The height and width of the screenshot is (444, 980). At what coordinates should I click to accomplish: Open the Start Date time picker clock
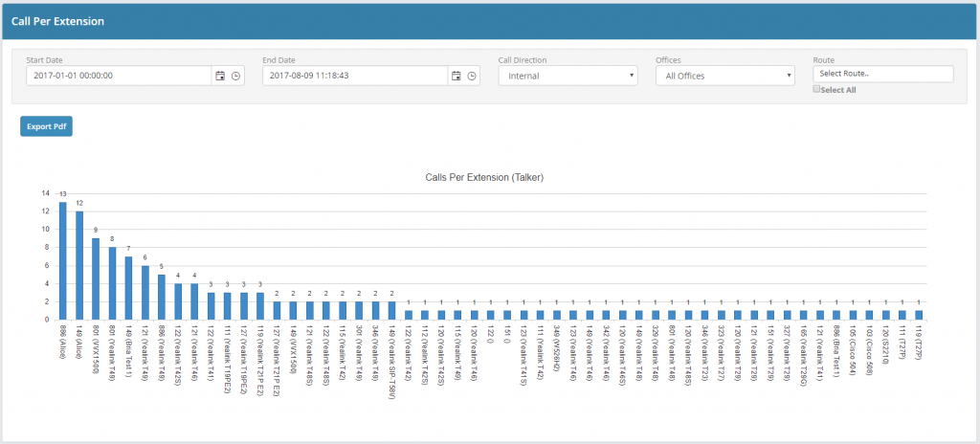[235, 76]
